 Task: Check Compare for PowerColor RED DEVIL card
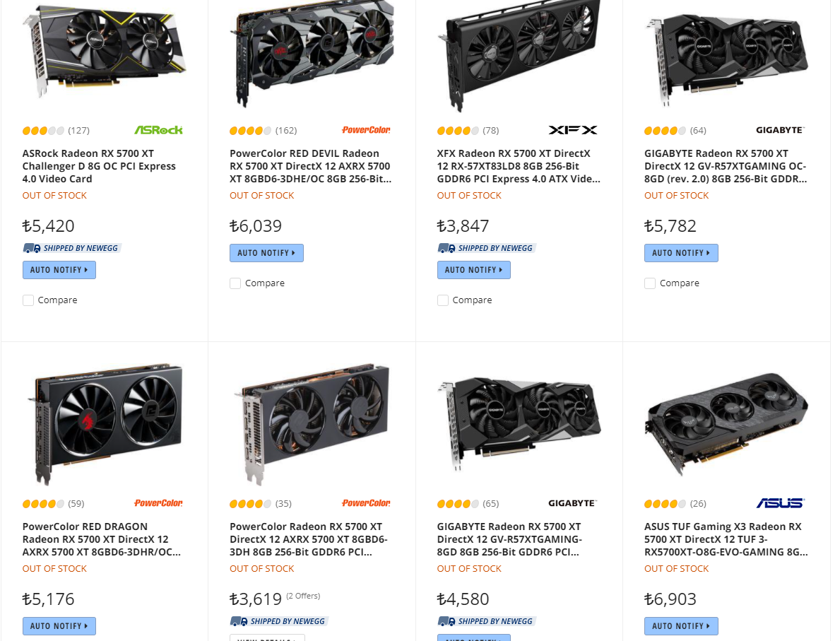point(235,283)
